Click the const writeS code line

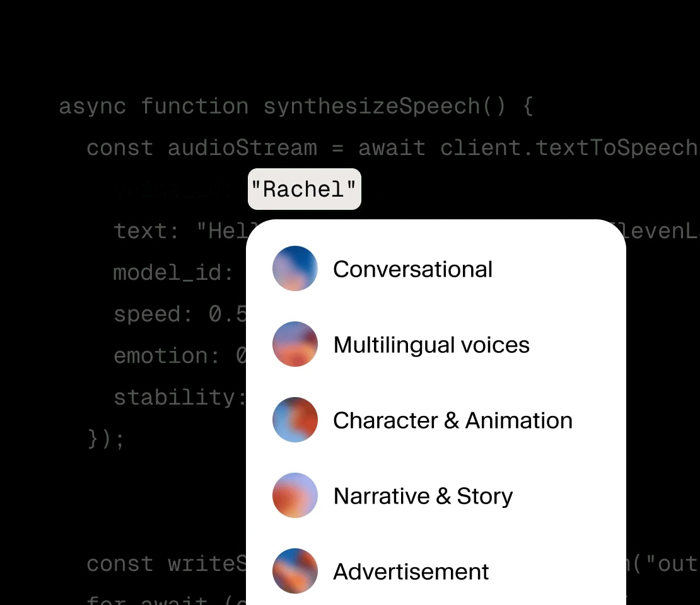tap(165, 563)
